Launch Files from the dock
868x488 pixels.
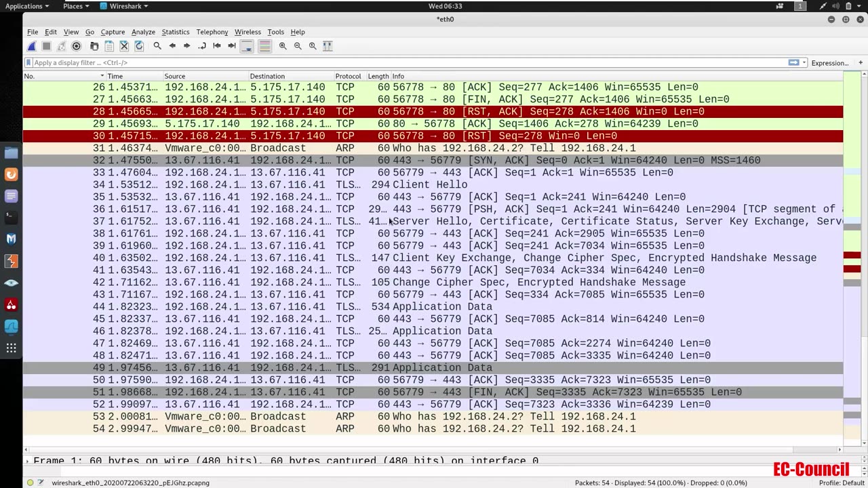(11, 152)
